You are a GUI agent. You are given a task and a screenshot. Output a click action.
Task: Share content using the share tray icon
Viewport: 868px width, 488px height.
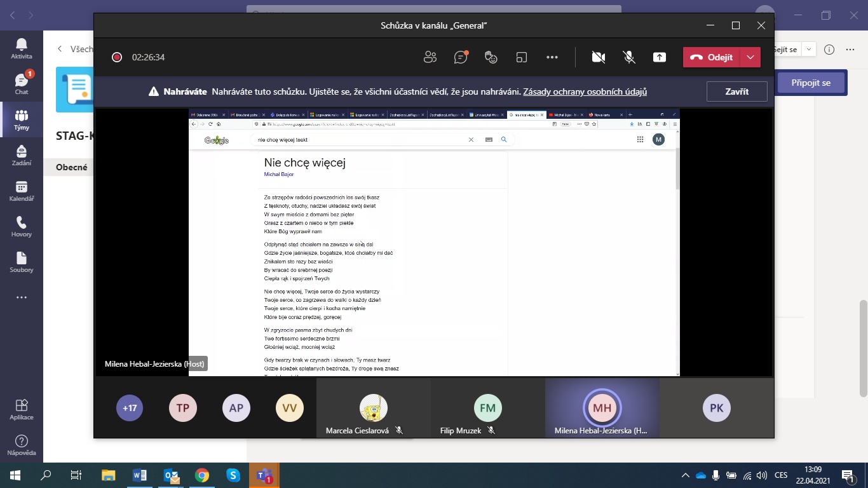tap(660, 57)
